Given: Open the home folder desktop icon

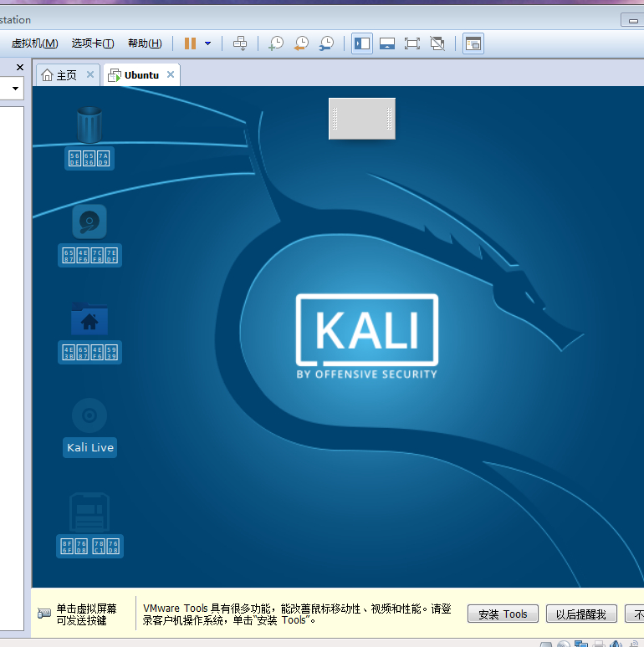Looking at the screenshot, I should pyautogui.click(x=89, y=318).
